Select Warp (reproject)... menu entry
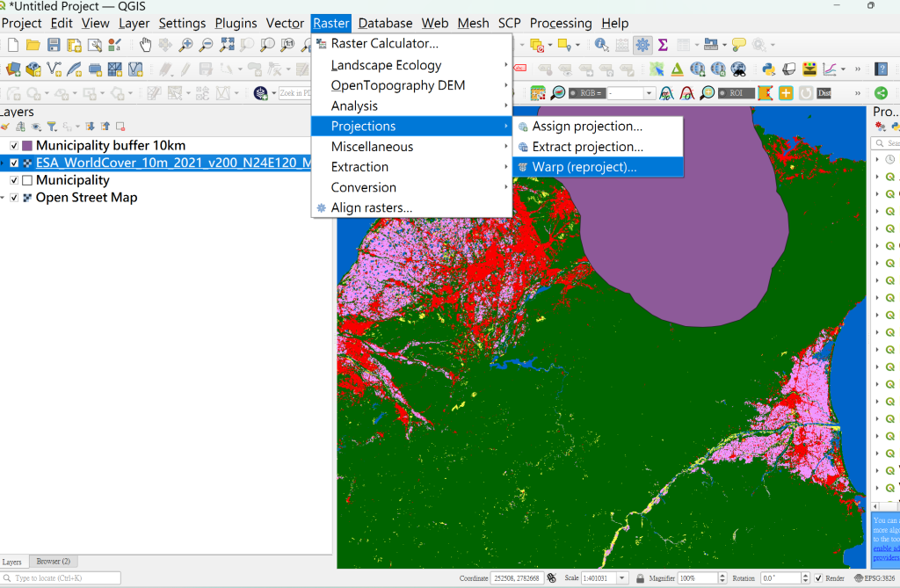 pyautogui.click(x=598, y=167)
